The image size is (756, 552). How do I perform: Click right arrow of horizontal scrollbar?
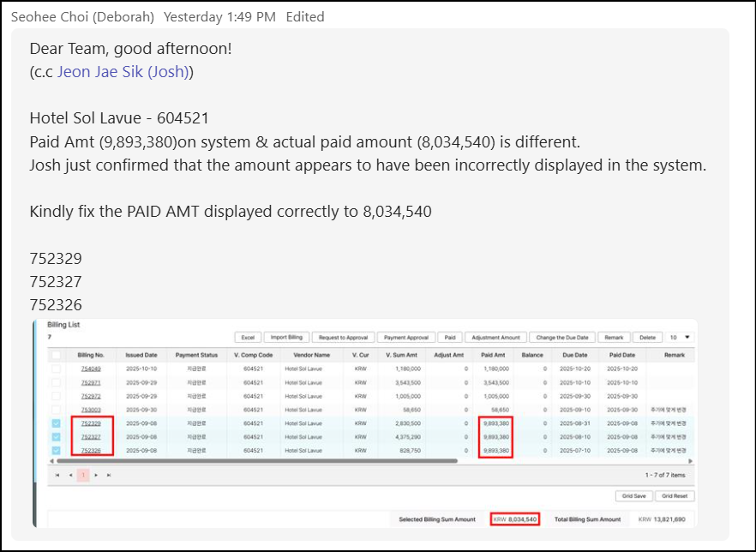point(691,460)
